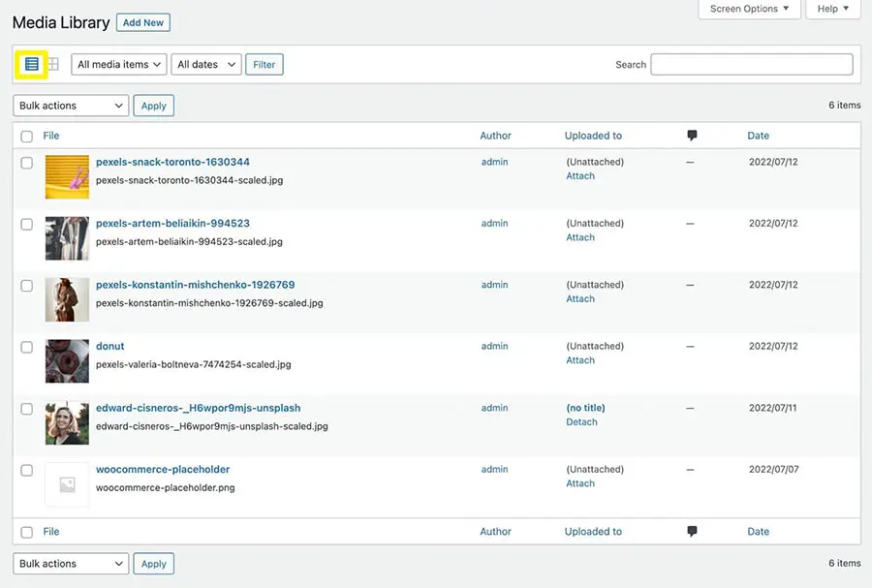Open the donut image thumbnail

pyautogui.click(x=67, y=360)
